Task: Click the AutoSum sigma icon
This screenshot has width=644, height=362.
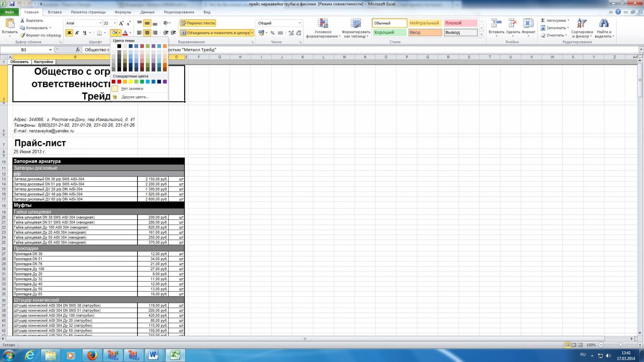Action: click(x=543, y=21)
